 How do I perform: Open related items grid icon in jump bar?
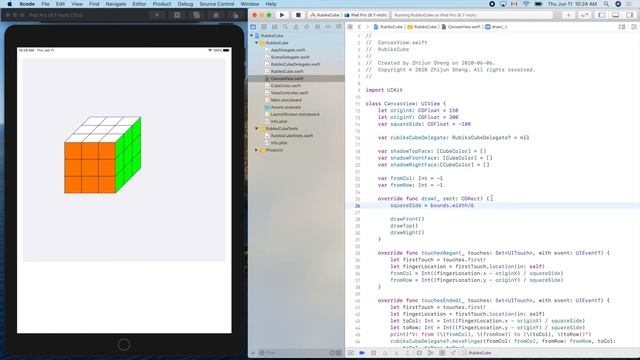point(350,27)
